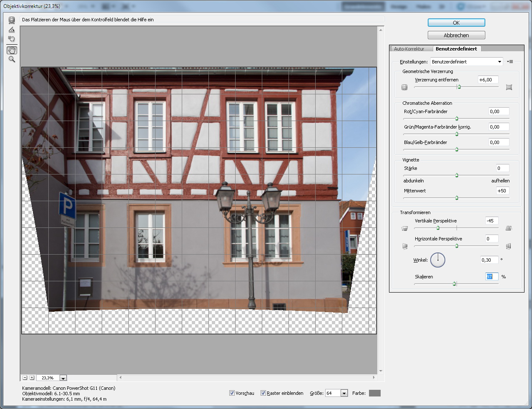Select the Benutzerdefiniert tab
532x409 pixels.
[456, 49]
